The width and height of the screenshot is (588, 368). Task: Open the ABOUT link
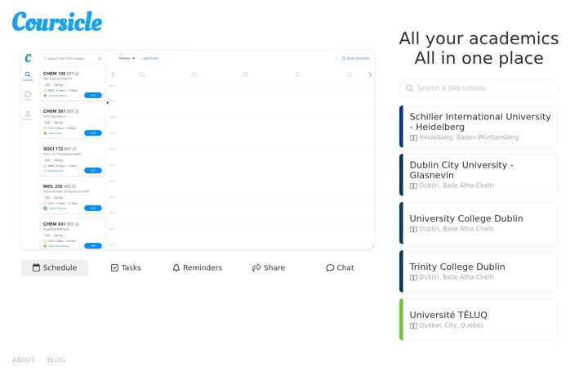[23, 360]
